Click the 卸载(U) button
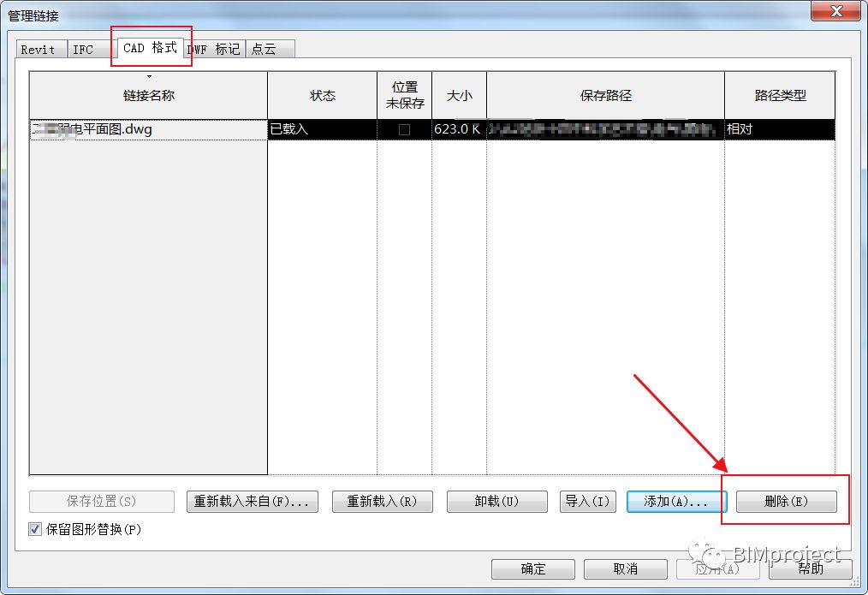Image resolution: width=868 pixels, height=595 pixels. pos(496,502)
